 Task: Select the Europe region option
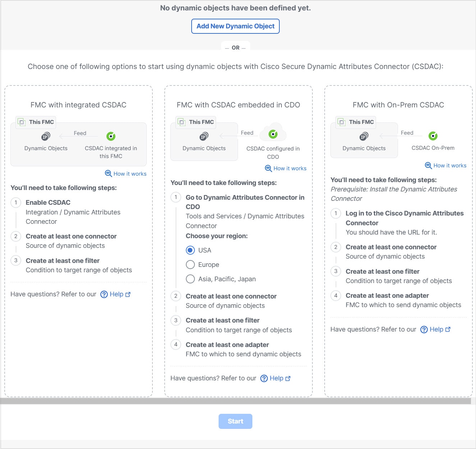click(190, 264)
